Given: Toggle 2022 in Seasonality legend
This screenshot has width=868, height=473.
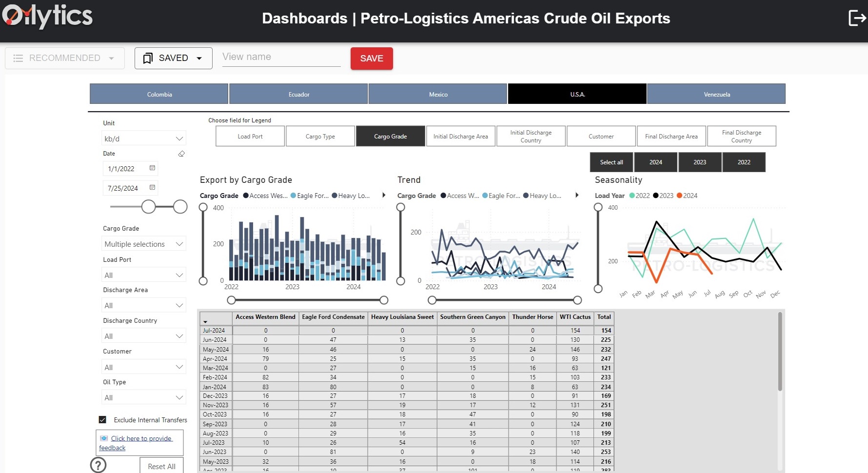Looking at the screenshot, I should (639, 196).
